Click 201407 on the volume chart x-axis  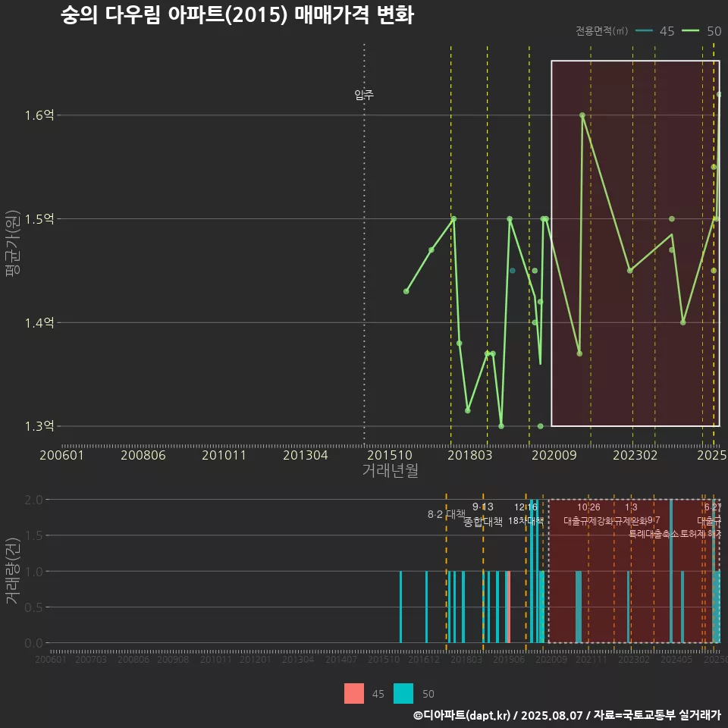click(x=341, y=659)
